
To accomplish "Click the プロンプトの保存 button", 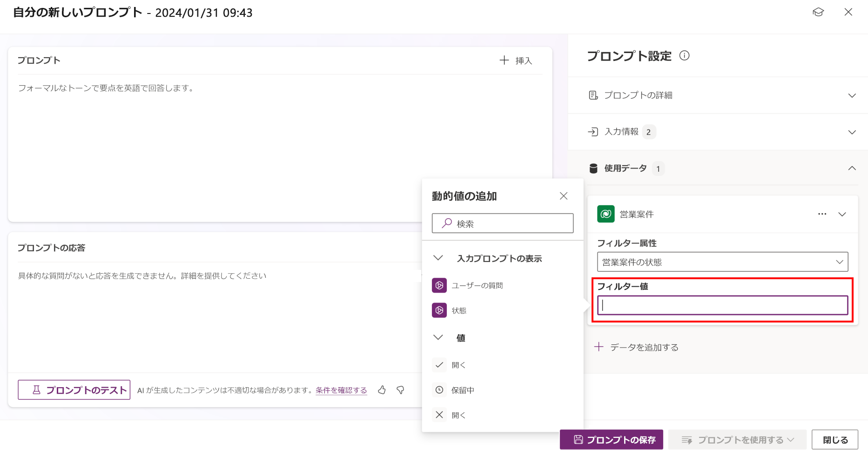I will pyautogui.click(x=612, y=440).
